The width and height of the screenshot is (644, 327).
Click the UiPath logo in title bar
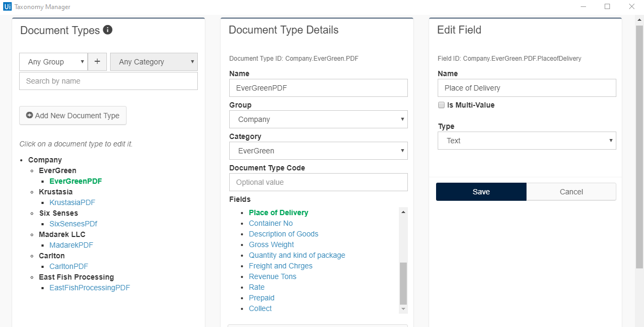click(x=7, y=7)
